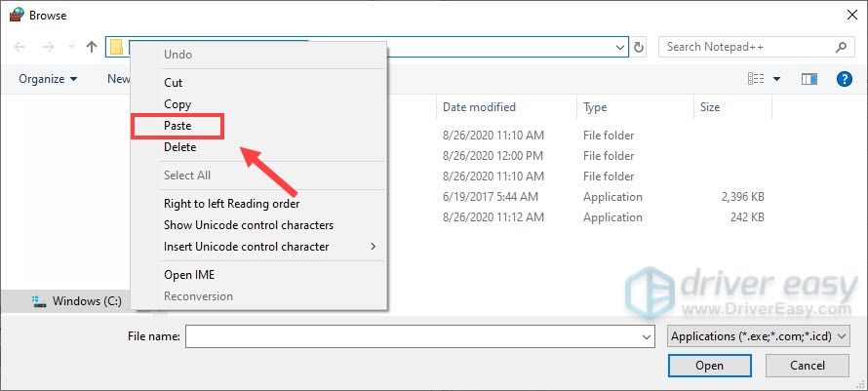
Task: Change the view layout icon
Action: click(756, 79)
